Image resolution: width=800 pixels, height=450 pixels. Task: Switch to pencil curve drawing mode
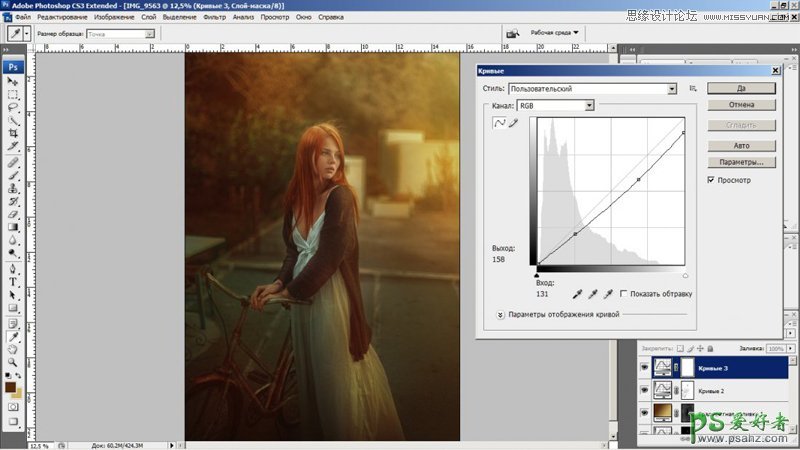coord(514,123)
